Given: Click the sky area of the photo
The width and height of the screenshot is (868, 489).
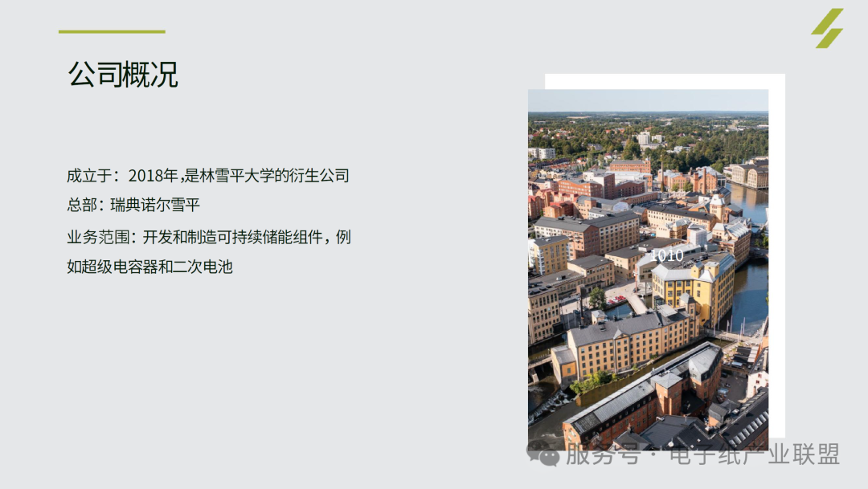Looking at the screenshot, I should [x=649, y=100].
